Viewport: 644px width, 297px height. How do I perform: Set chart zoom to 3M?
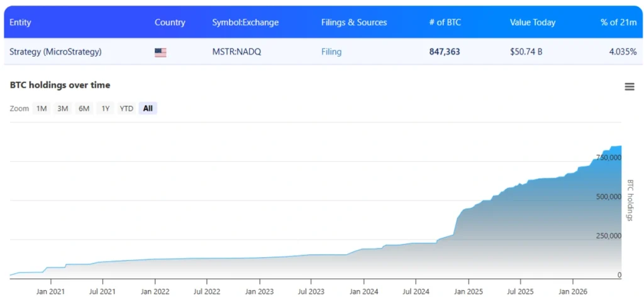[x=62, y=108]
